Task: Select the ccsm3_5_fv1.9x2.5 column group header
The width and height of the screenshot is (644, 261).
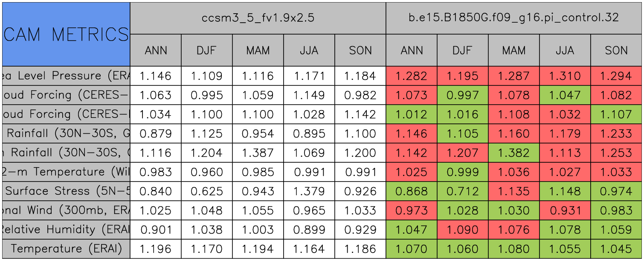Action: 258,18
